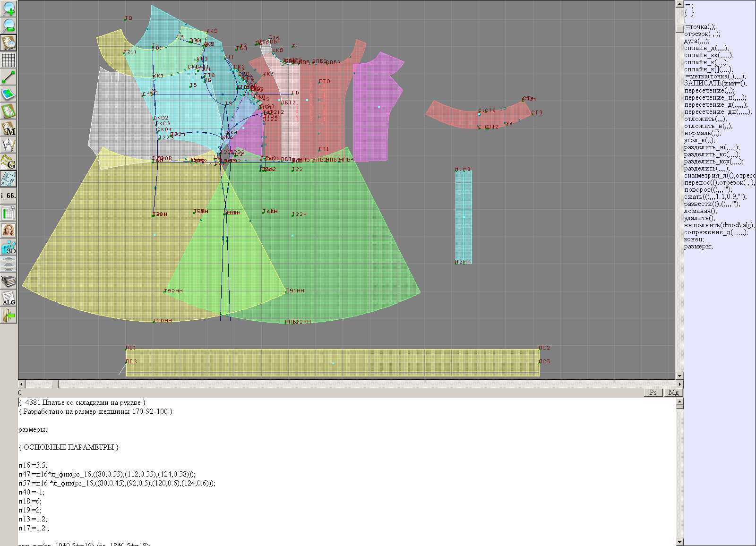Click the Рз button
The width and height of the screenshot is (756, 546).
(653, 392)
